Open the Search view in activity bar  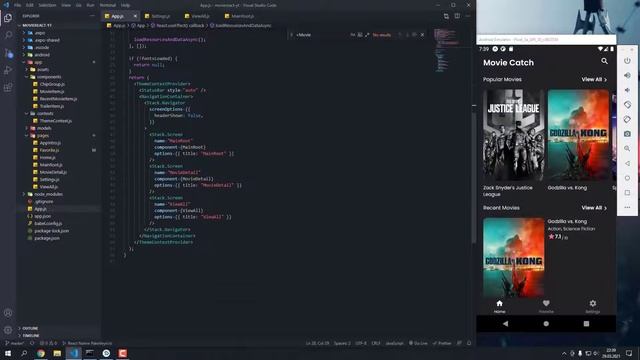pos(8,36)
